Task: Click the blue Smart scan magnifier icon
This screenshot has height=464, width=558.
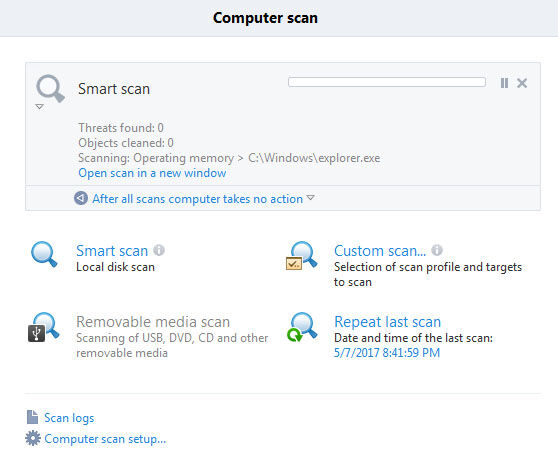Action: [x=44, y=254]
